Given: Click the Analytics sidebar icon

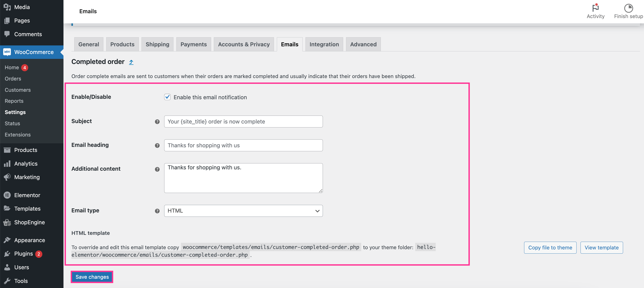Looking at the screenshot, I should (7, 163).
